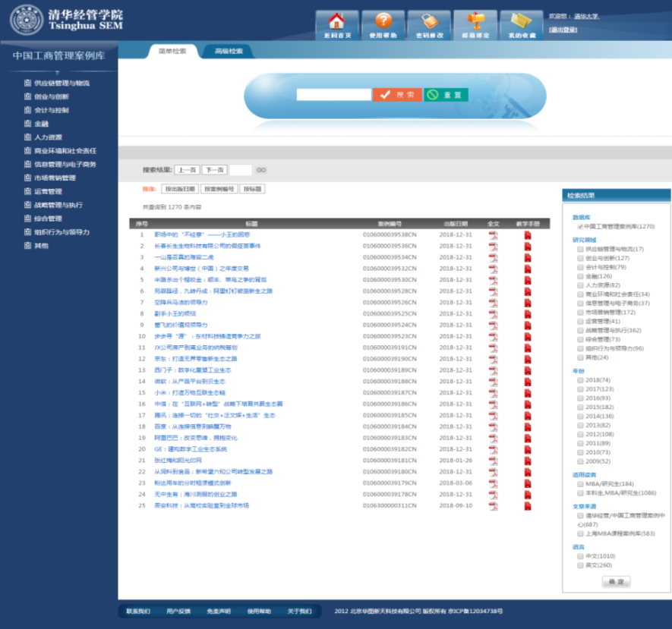Image resolution: width=672 pixels, height=629 pixels.
Task: Click the Tsinghua SEM logo emblem
Action: click(x=27, y=20)
